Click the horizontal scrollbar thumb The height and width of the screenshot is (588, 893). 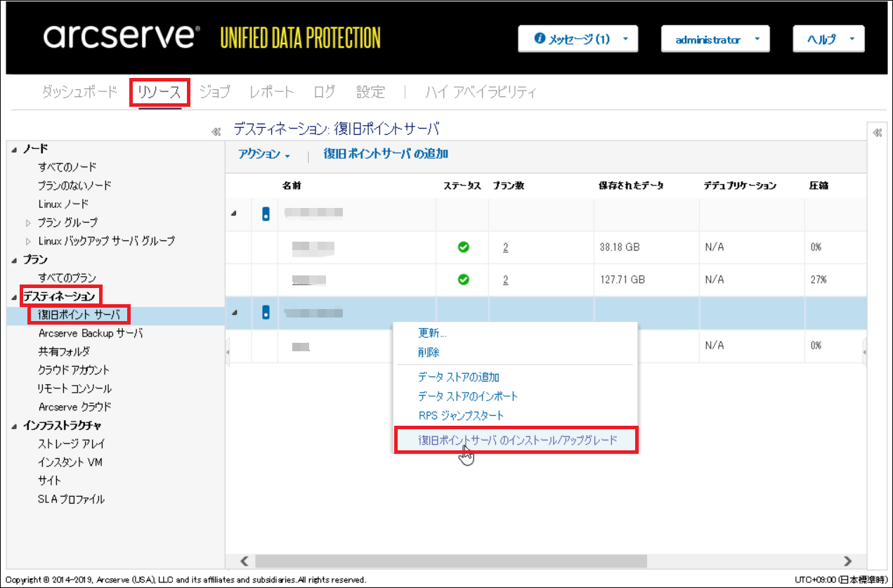click(450, 561)
